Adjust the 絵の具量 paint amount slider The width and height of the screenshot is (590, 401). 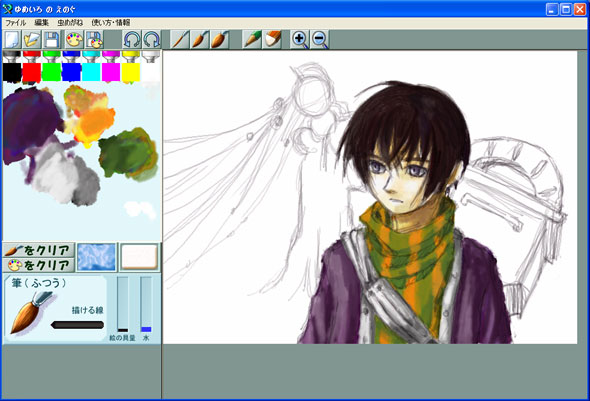point(123,304)
